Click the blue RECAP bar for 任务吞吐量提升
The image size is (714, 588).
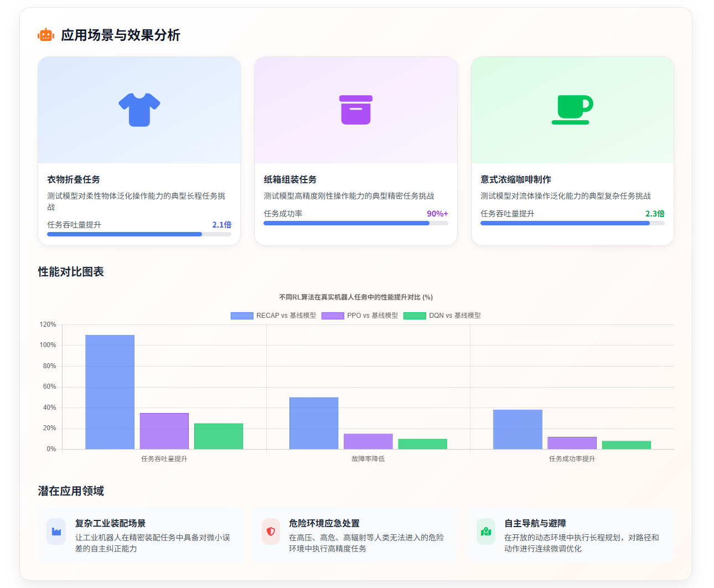pos(110,392)
